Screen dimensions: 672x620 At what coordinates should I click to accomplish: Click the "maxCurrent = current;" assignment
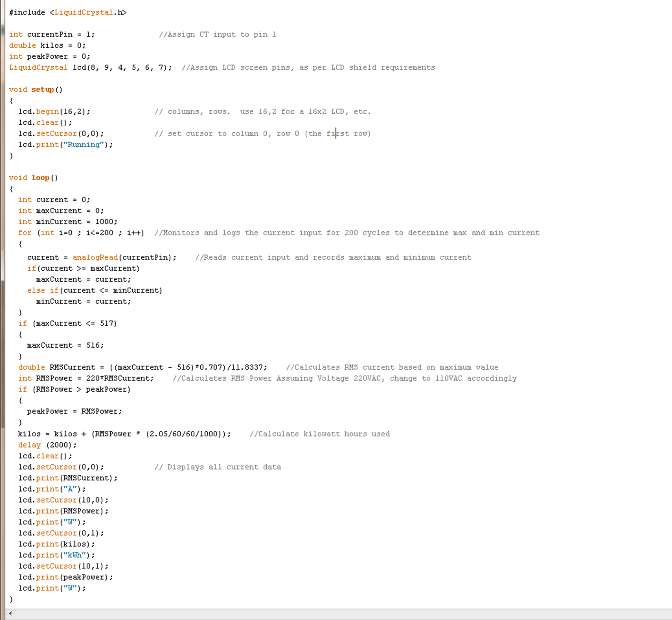click(83, 279)
